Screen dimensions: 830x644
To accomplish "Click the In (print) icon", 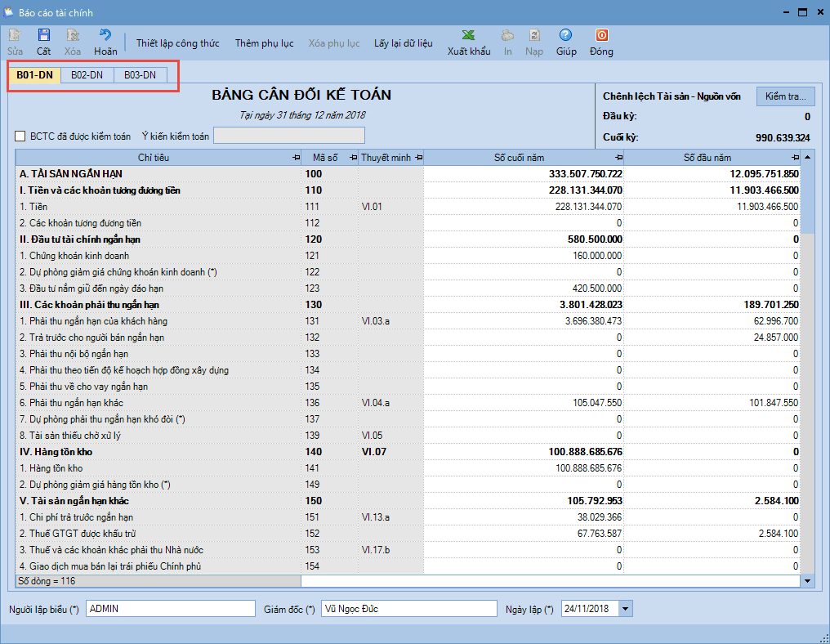I will pyautogui.click(x=507, y=35).
